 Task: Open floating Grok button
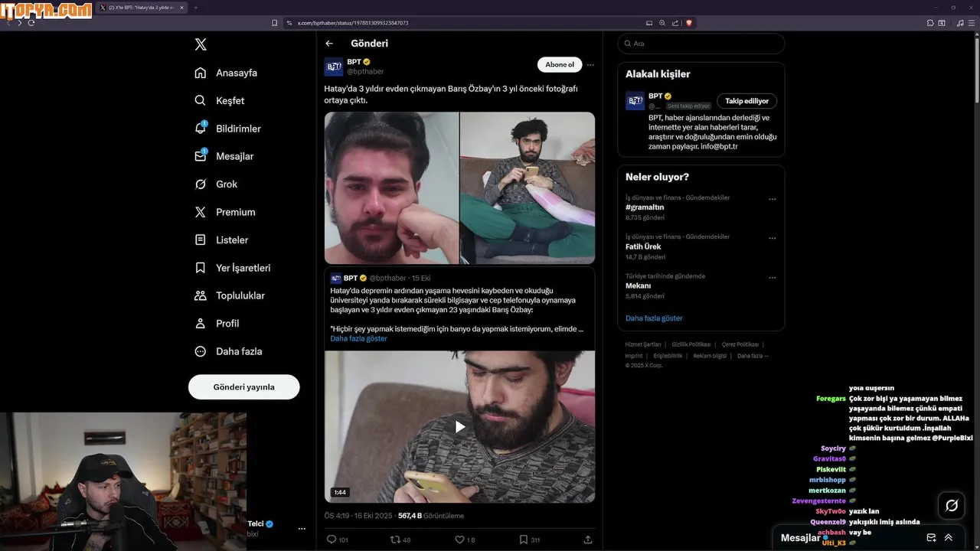pyautogui.click(x=952, y=505)
